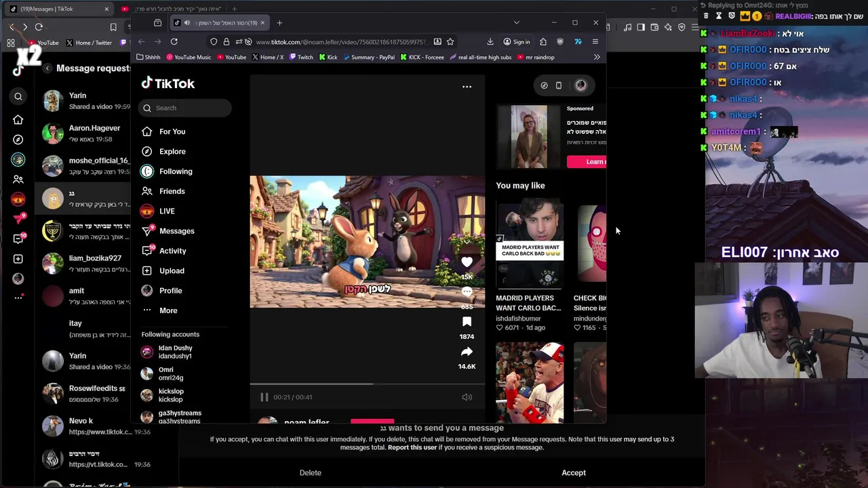Reload the page in front browser
The height and width of the screenshot is (488, 868).
click(174, 42)
